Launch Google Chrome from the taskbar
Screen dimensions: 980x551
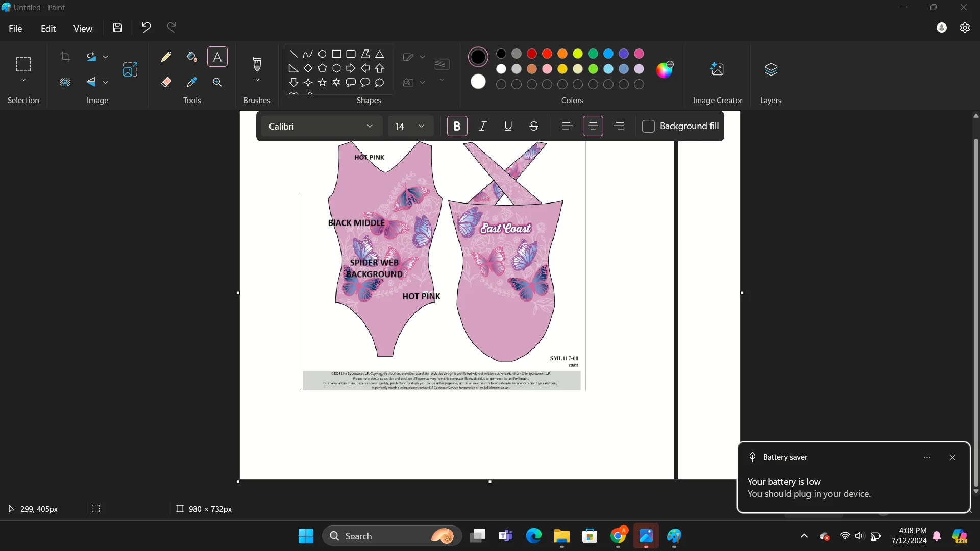618,536
